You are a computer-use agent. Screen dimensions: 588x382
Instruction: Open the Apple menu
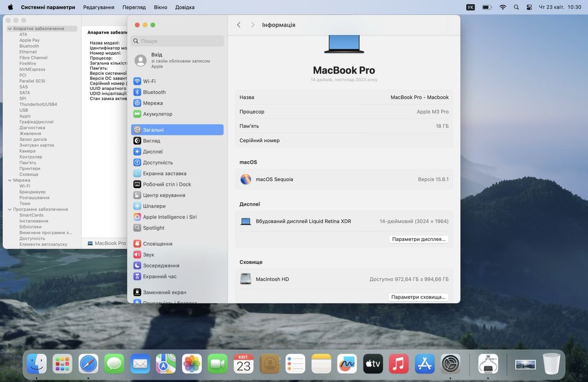coord(10,7)
